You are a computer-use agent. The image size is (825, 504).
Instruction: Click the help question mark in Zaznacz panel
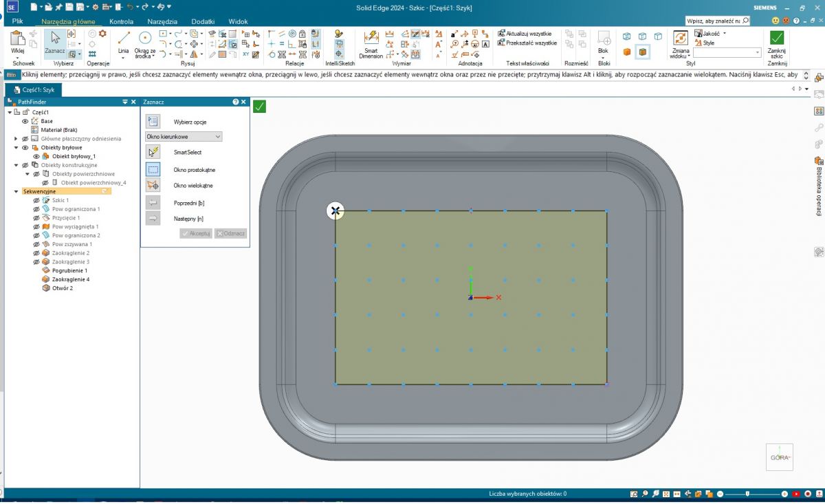click(236, 102)
